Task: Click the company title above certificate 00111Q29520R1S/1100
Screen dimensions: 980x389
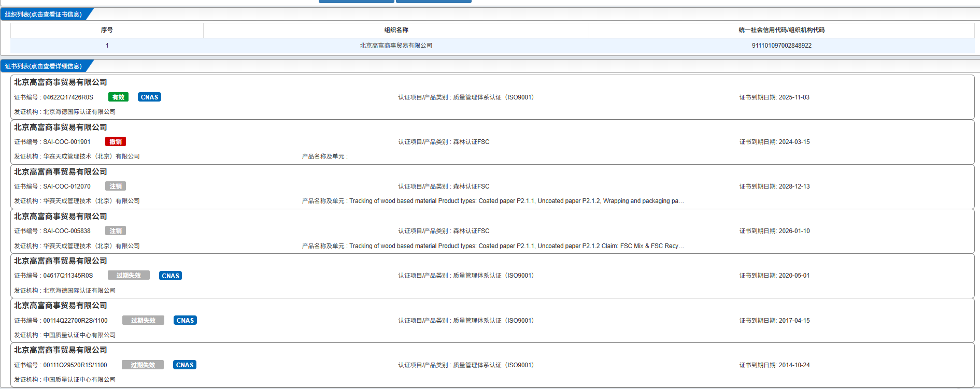Action: (x=60, y=350)
